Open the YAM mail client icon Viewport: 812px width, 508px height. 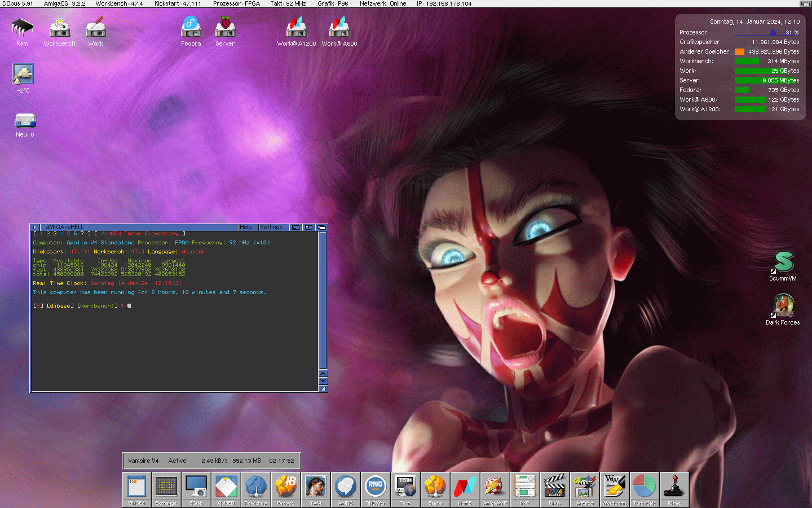coord(315,489)
